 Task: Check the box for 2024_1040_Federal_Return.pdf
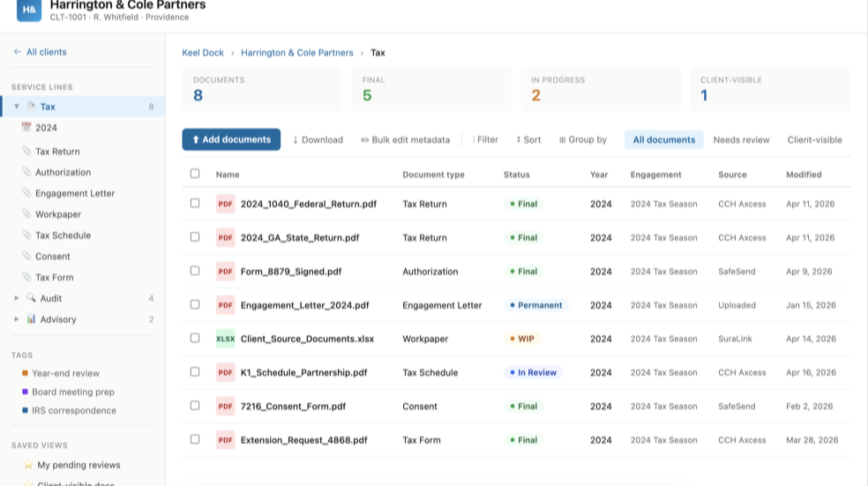195,203
